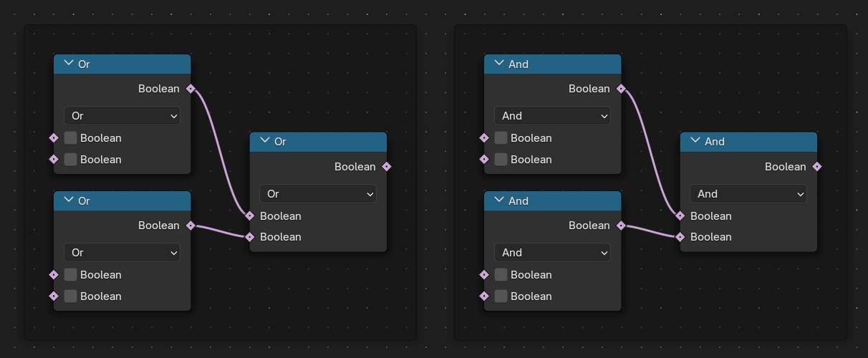Collapse the upper Or node using its chevron
The image size is (868, 358).
69,63
